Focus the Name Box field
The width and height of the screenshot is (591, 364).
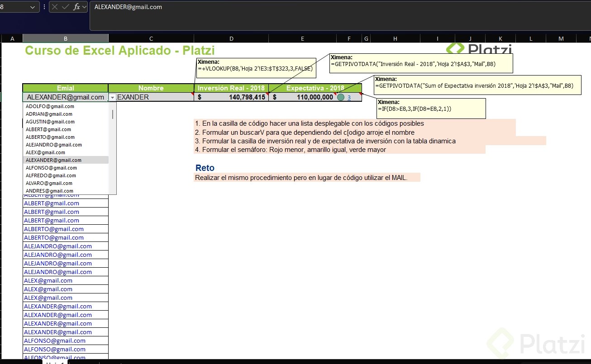tap(14, 7)
